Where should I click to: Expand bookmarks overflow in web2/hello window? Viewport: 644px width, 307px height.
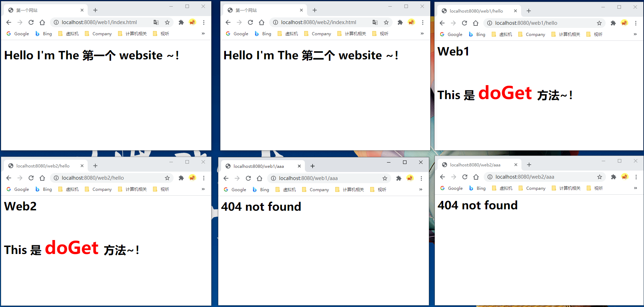pos(203,189)
